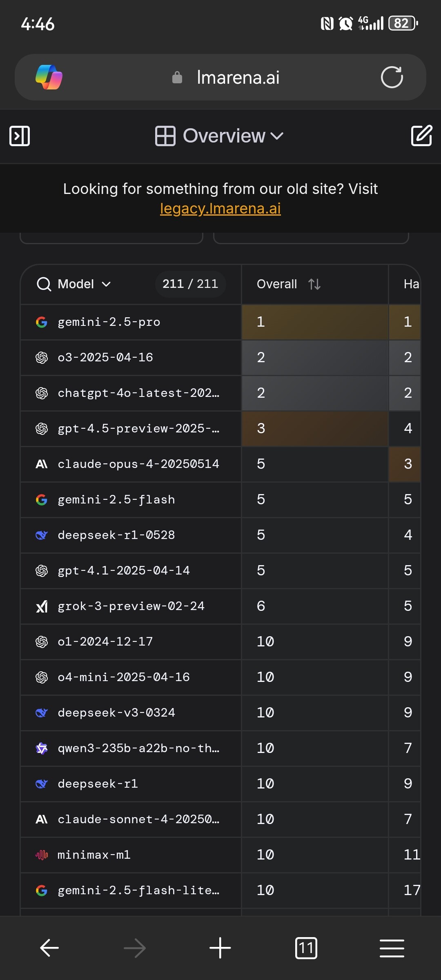The image size is (441, 980).
Task: Click the lmarena.ai address field
Action: [x=238, y=77]
